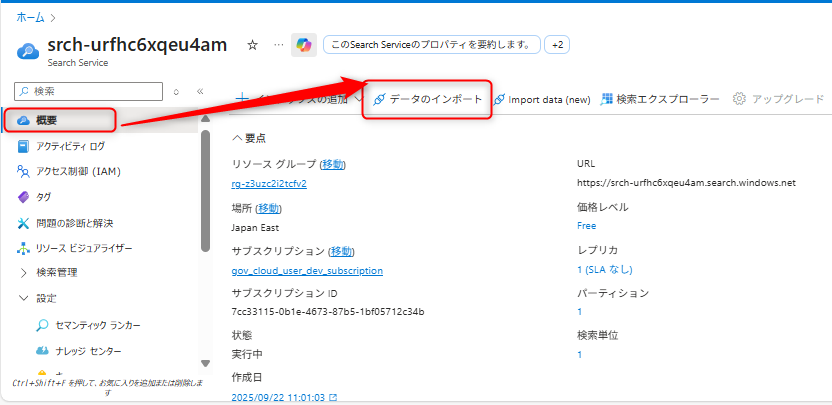Click the wrench icon for 問題の診断と解決

click(23, 223)
